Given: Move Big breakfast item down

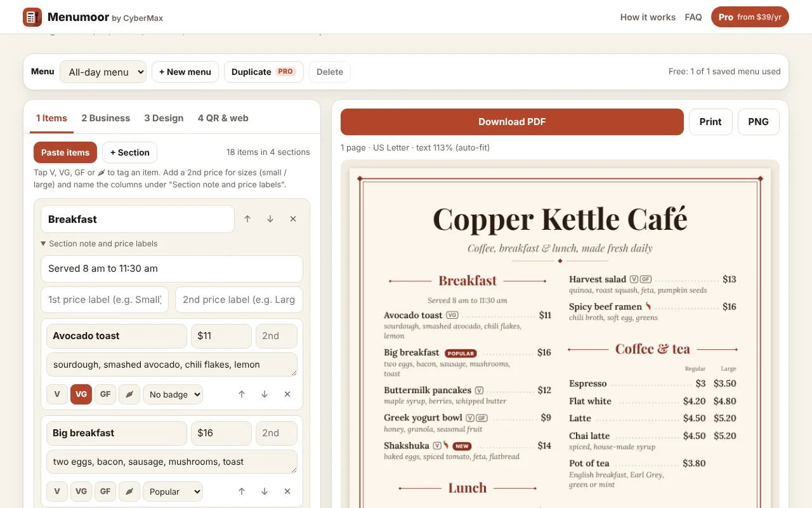Looking at the screenshot, I should coord(265,491).
